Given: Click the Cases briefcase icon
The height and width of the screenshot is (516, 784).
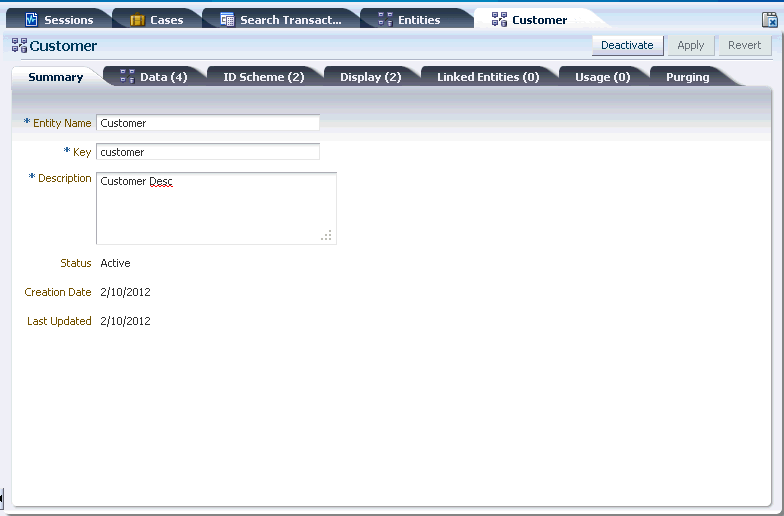Looking at the screenshot, I should coord(138,20).
